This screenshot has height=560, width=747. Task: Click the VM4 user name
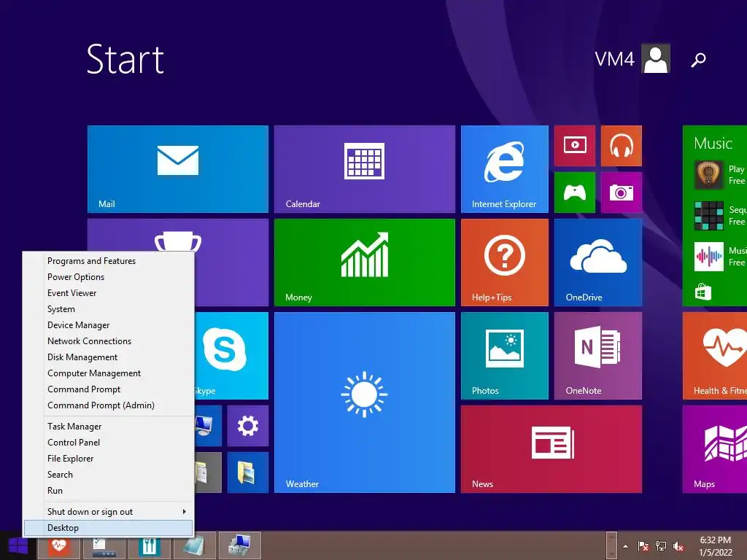tap(614, 59)
